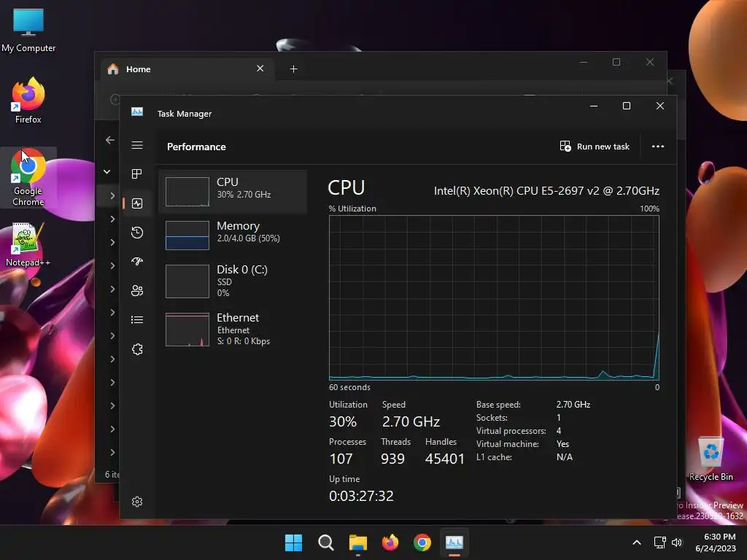Select the Ethernet resource entry
Image resolution: width=747 pixels, height=560 pixels.
pos(233,329)
